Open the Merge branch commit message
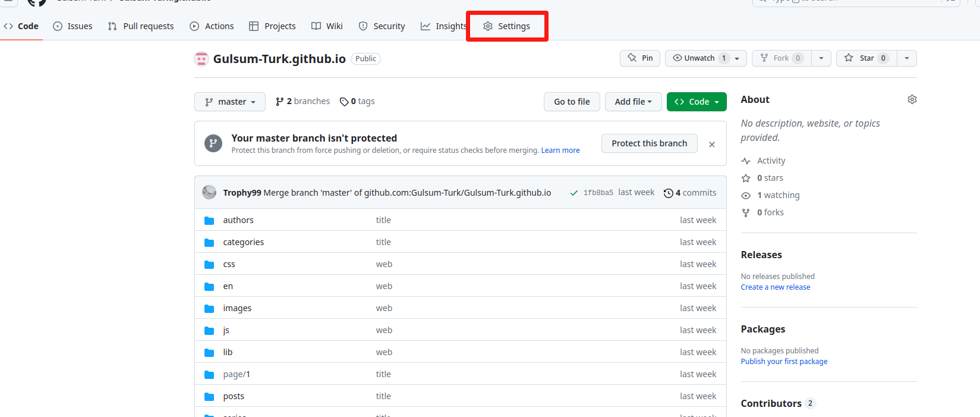The image size is (980, 417). (407, 193)
